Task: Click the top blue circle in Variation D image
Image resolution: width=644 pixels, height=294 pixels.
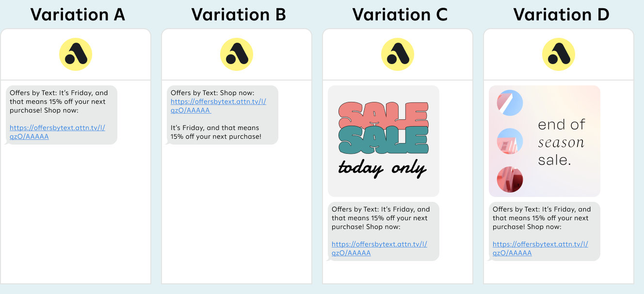Action: coord(510,103)
